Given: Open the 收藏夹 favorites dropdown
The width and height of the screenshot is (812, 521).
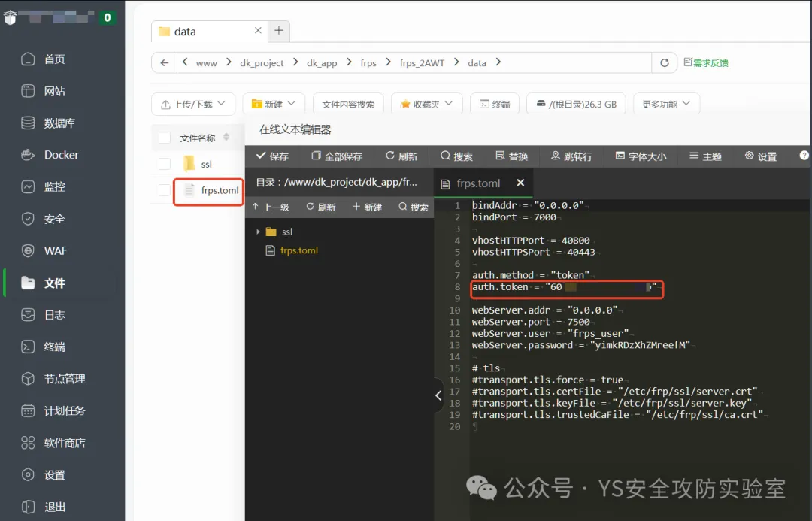Looking at the screenshot, I should pos(427,104).
